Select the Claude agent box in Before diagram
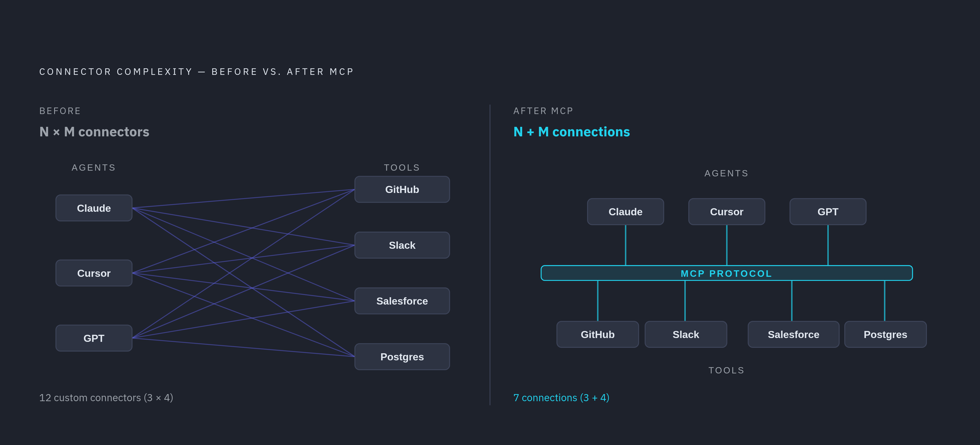Image resolution: width=980 pixels, height=445 pixels. point(94,208)
